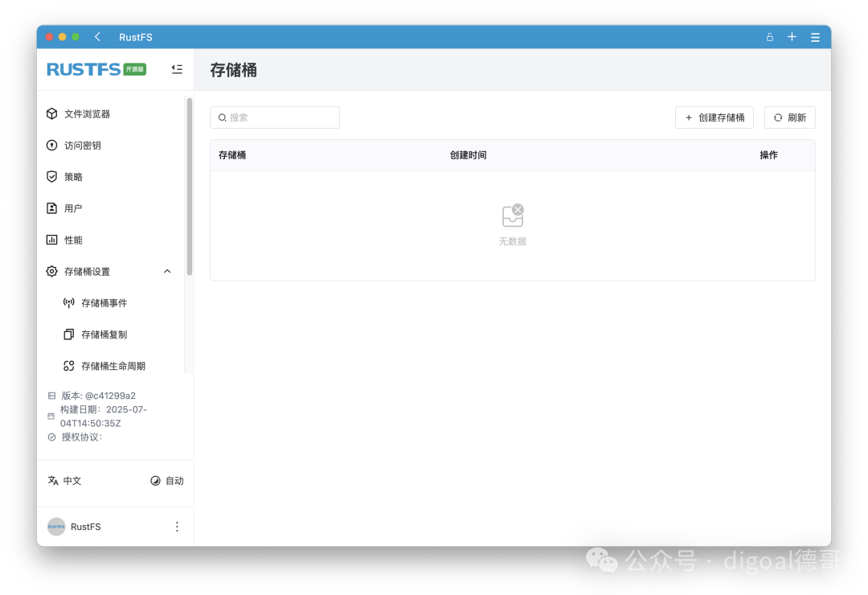Click the 存储桶 column header
868x595 pixels.
coord(232,155)
